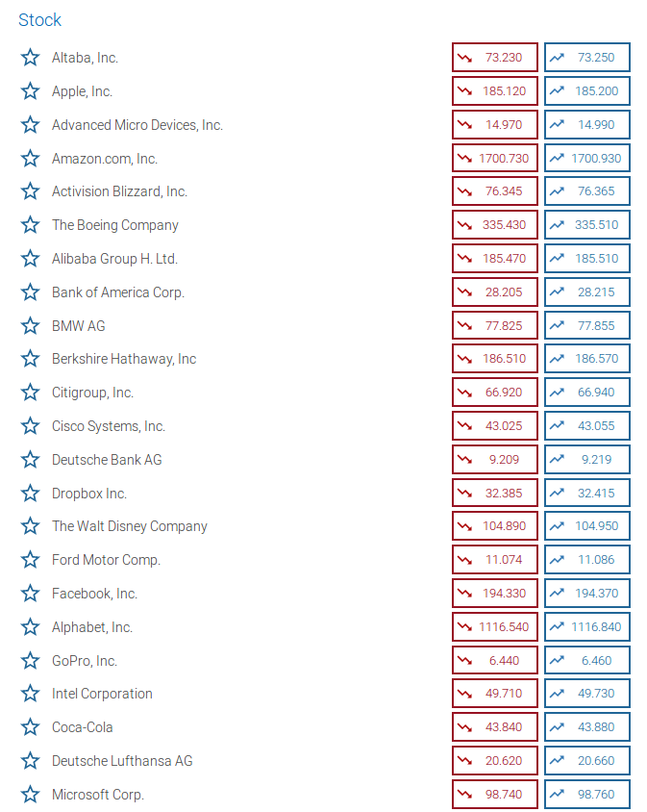Open Berkshire Hathaway, Inc stock name

pyautogui.click(x=124, y=359)
